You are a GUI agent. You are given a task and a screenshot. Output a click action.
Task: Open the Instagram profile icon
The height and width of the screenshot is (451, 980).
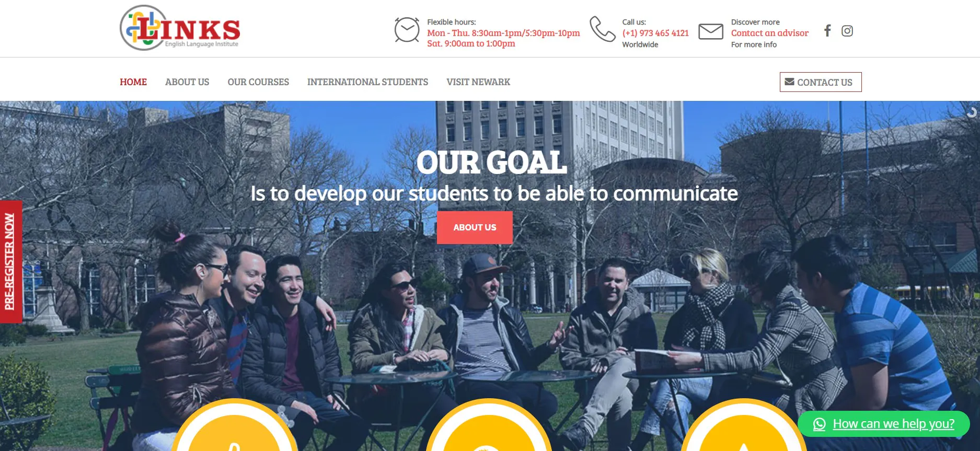click(847, 31)
